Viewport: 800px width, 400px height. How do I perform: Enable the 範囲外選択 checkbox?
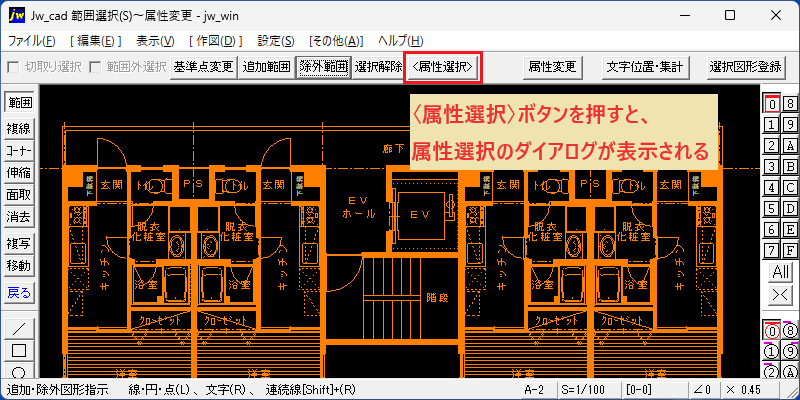95,67
